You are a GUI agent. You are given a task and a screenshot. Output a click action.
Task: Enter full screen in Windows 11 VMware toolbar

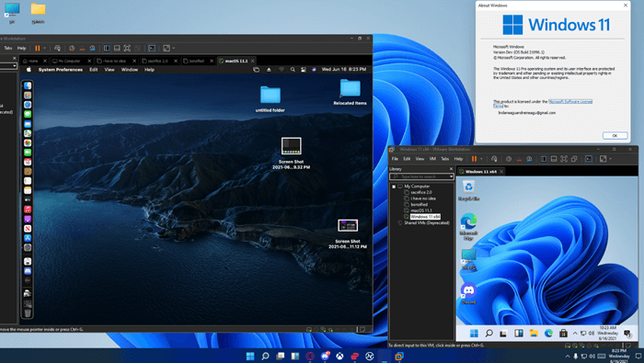click(564, 159)
